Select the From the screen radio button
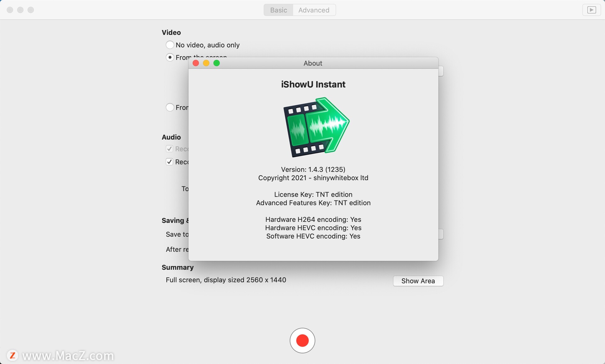605x364 pixels. pos(170,57)
